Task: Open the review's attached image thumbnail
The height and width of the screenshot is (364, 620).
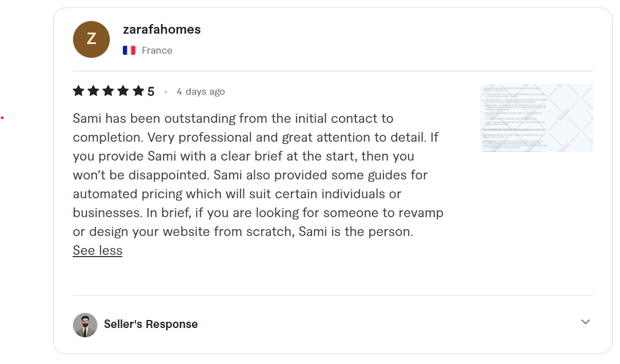Action: [x=537, y=118]
